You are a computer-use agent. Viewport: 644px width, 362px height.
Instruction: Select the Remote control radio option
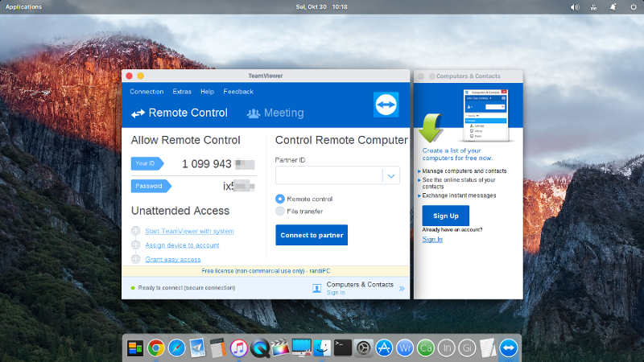[279, 199]
